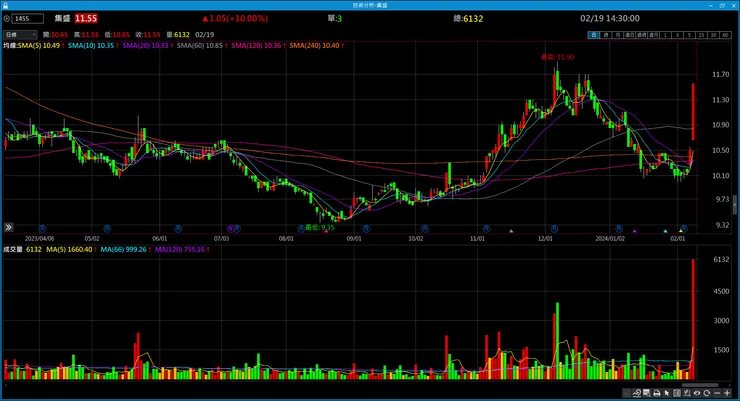740x401 pixels.
Task: Click the 最低 9.35 low marker label
Action: coord(320,227)
